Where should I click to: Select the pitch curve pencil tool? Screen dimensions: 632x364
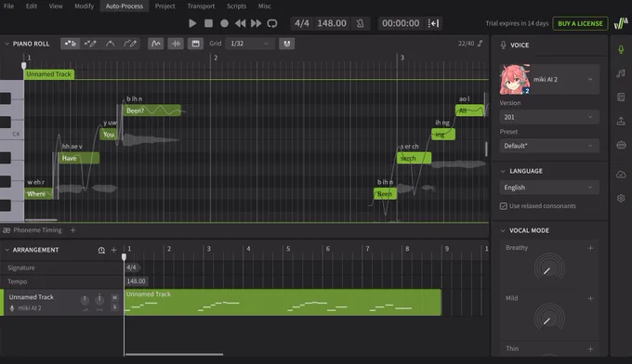click(x=130, y=44)
